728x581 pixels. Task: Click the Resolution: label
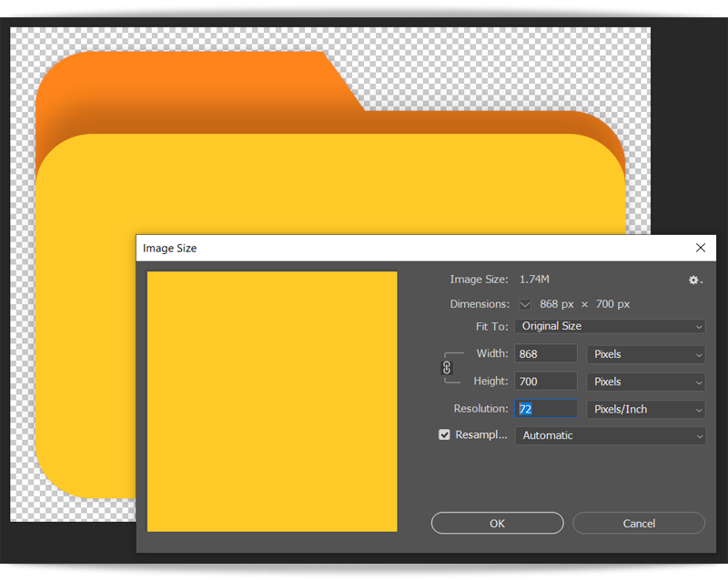(x=480, y=409)
